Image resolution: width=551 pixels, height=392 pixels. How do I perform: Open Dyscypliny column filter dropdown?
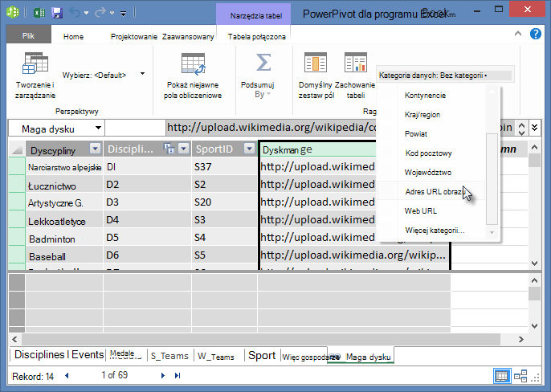tap(96, 149)
